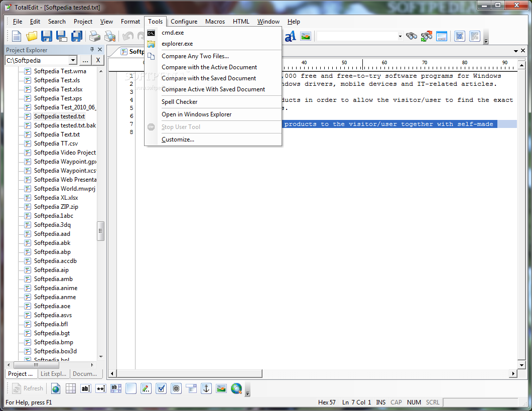
Task: Create a new document with the New file icon
Action: 17,36
